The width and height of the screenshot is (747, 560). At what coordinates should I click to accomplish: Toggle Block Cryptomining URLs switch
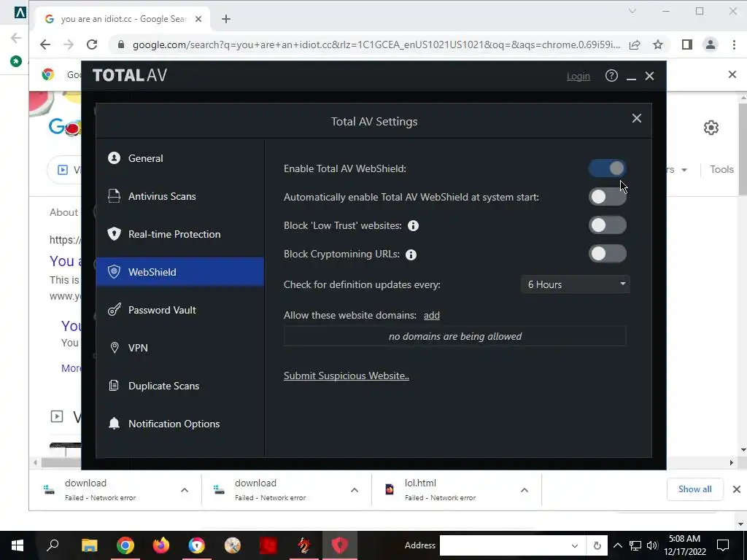point(608,254)
